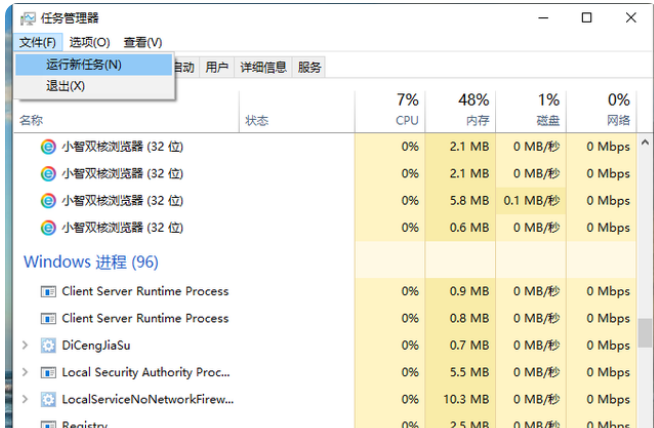
Task: Expand the LocalServiceNoNetworkFirewall entry
Action: tap(25, 399)
